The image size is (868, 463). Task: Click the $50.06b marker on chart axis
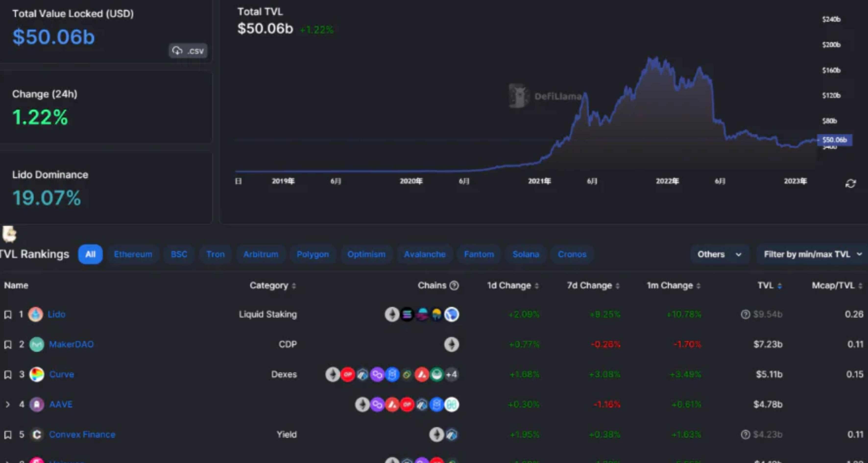[834, 140]
